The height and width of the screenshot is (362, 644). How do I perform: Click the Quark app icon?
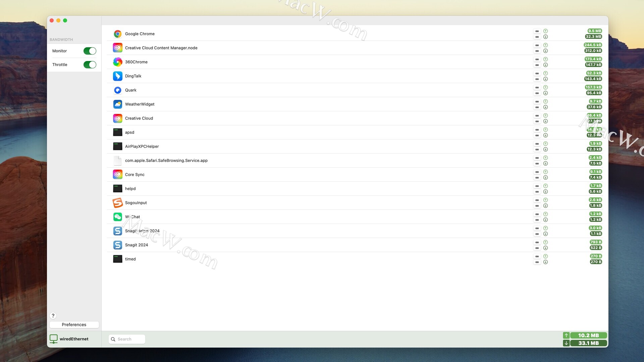(x=117, y=90)
